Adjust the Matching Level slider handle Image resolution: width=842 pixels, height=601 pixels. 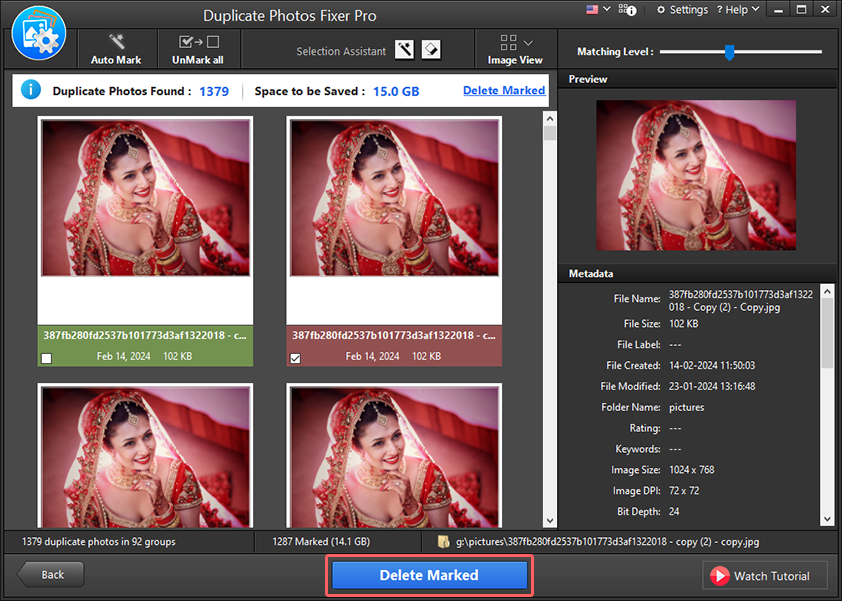pyautogui.click(x=729, y=52)
